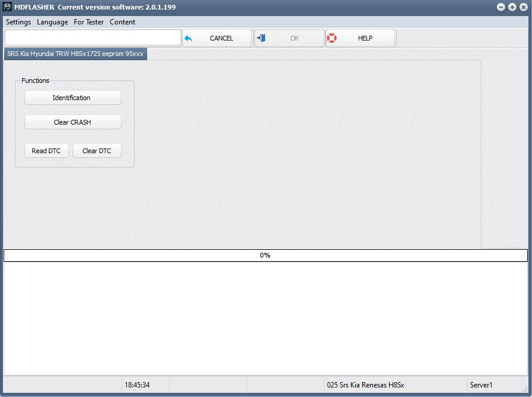This screenshot has height=397, width=532.
Task: Select the SRS Kia Hyundai TRW H8Sx1725 tab
Action: (75, 54)
